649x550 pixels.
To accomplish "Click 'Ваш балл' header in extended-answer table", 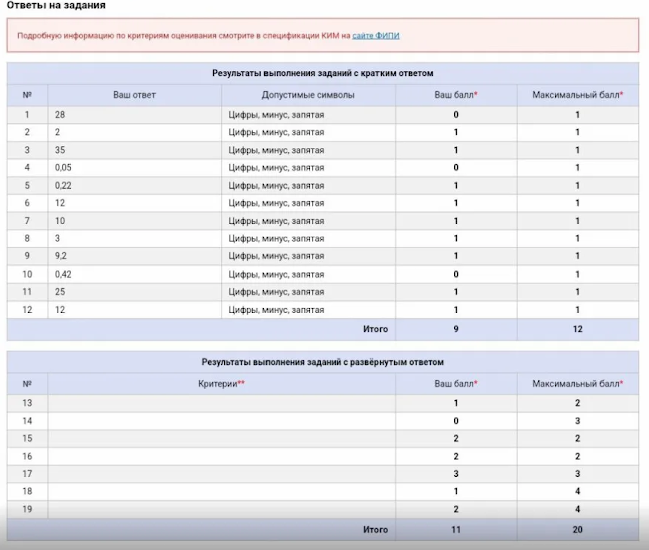I will pos(456,384).
